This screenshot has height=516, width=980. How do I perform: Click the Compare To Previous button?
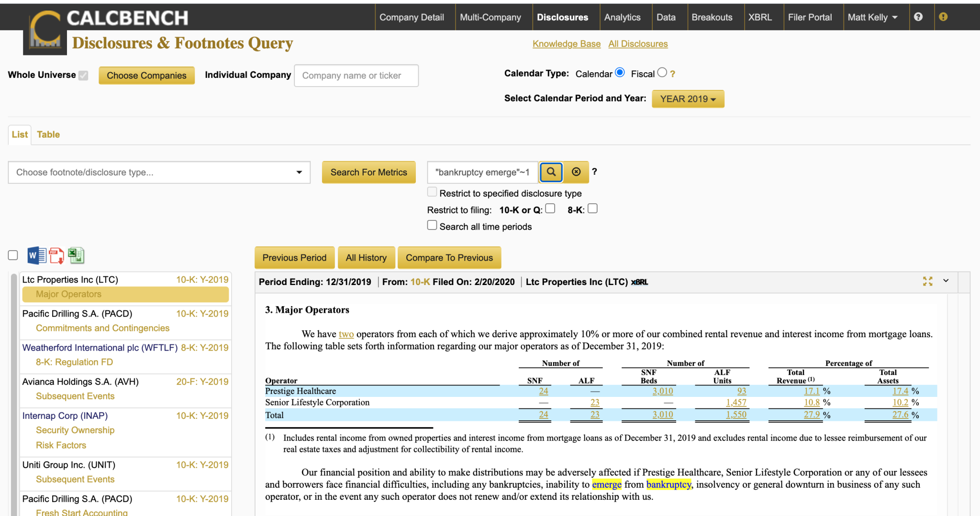coord(449,258)
